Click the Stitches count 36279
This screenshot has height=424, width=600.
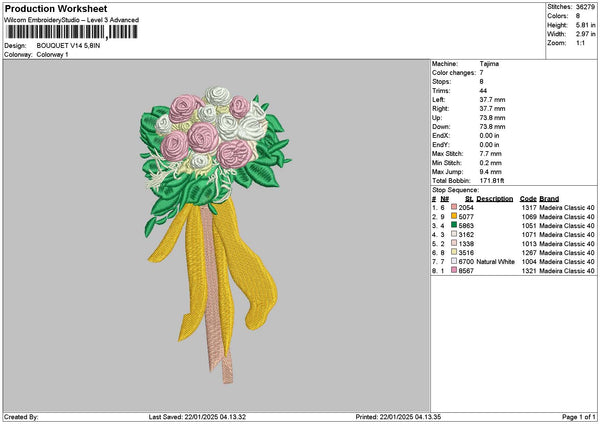click(587, 6)
